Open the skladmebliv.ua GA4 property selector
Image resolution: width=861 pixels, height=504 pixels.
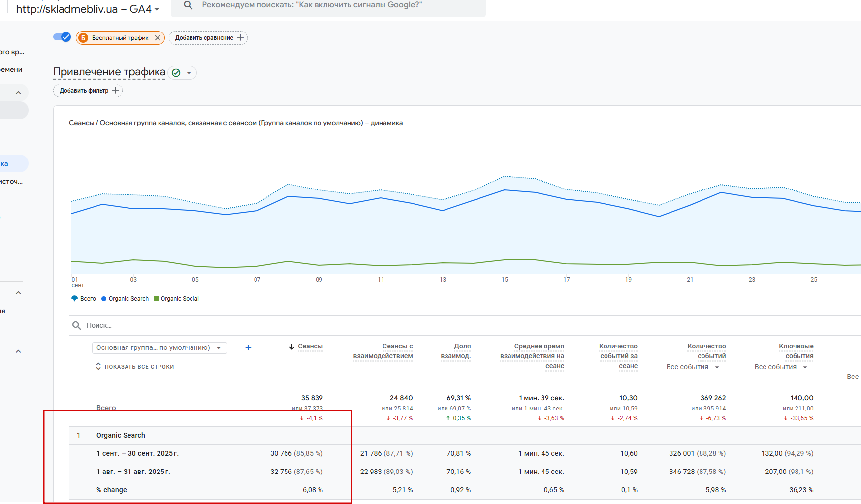tap(88, 9)
